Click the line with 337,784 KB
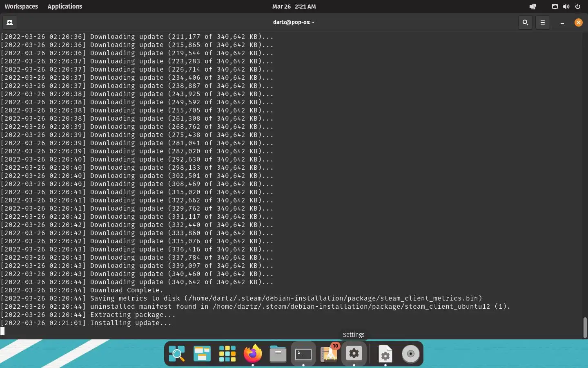The width and height of the screenshot is (588, 368). [137, 258]
